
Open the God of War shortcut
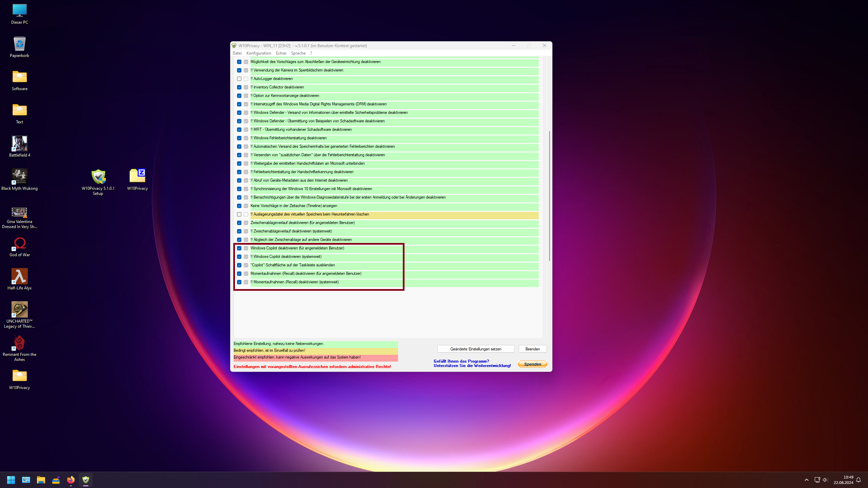(x=19, y=243)
